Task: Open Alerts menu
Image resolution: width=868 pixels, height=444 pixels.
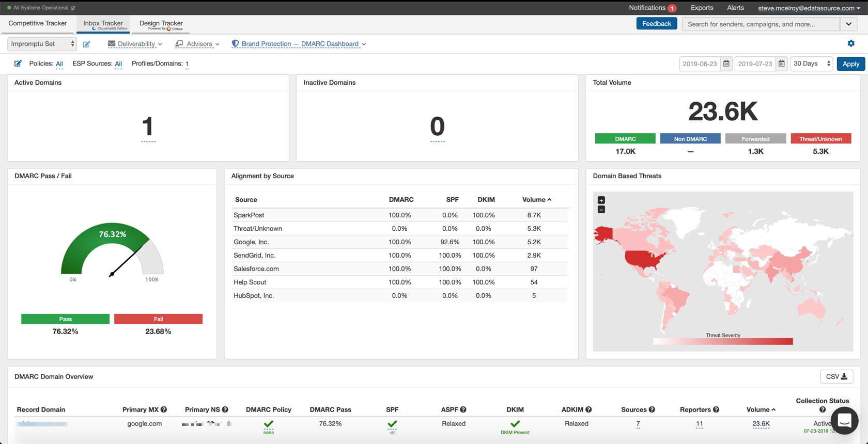Action: (735, 8)
